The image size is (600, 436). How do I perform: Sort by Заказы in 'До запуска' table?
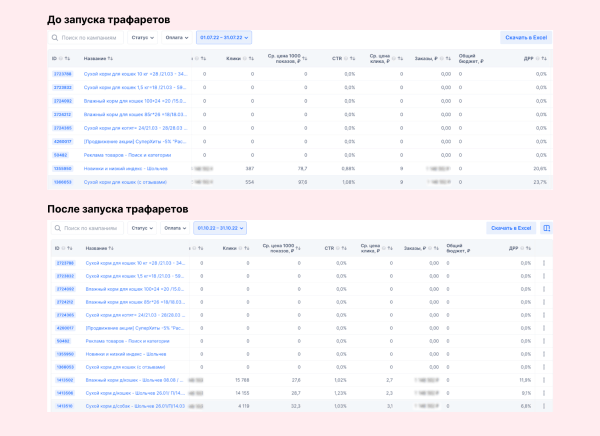[448, 59]
